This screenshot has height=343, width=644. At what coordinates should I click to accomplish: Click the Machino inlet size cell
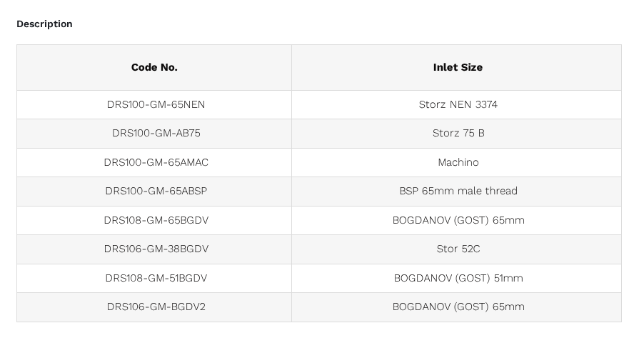(458, 162)
